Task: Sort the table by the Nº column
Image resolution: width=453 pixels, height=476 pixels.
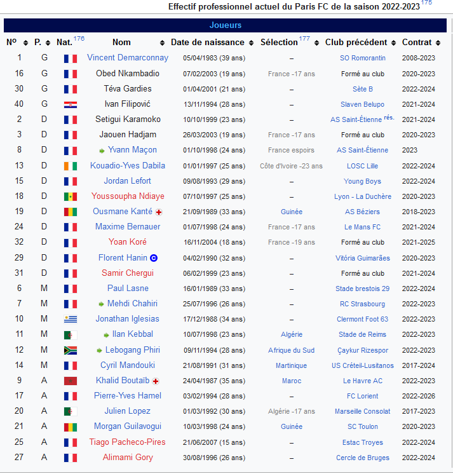Action: [25, 43]
